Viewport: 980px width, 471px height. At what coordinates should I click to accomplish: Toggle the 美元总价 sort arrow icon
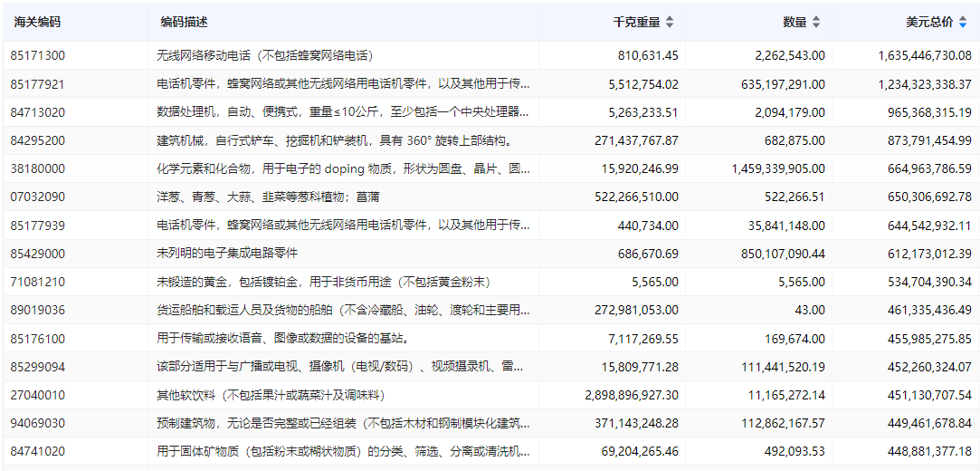pyautogui.click(x=962, y=23)
